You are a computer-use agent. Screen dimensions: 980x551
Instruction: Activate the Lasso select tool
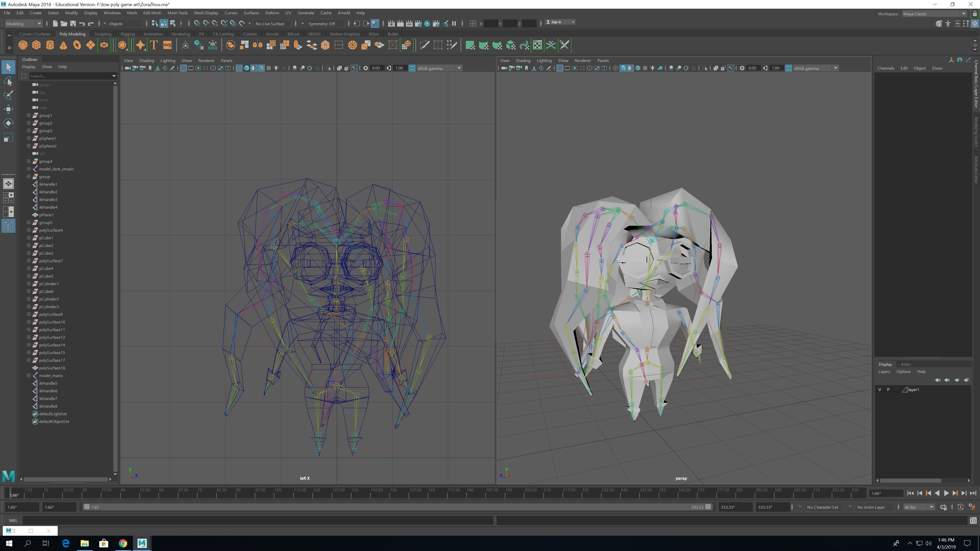(8, 81)
